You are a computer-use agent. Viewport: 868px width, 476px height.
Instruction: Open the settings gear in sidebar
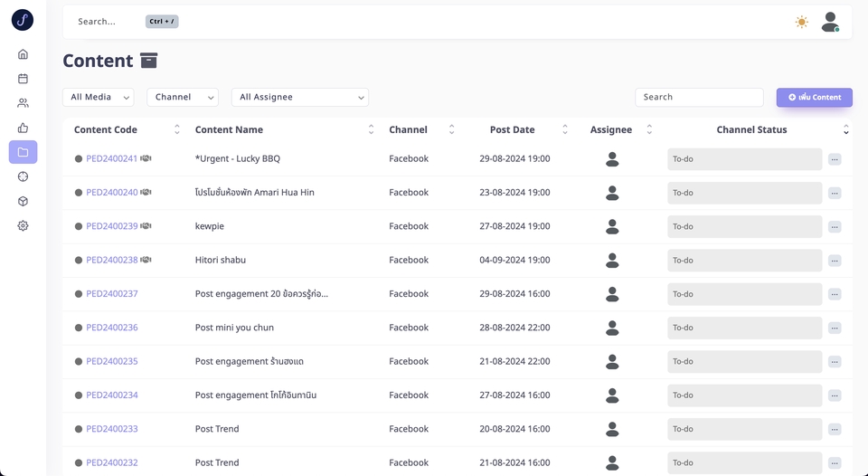coord(23,225)
